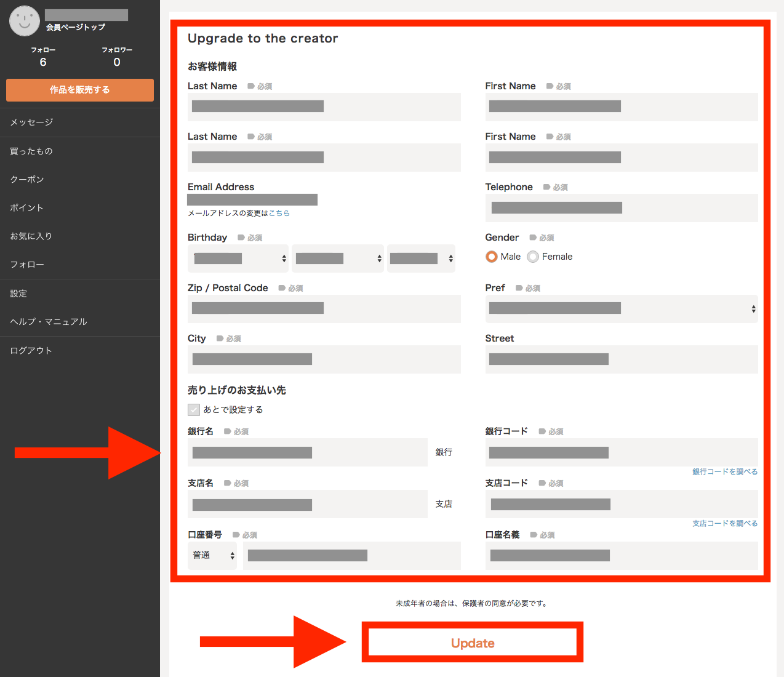
Task: Open 設定 settings in sidebar
Action: click(x=18, y=294)
